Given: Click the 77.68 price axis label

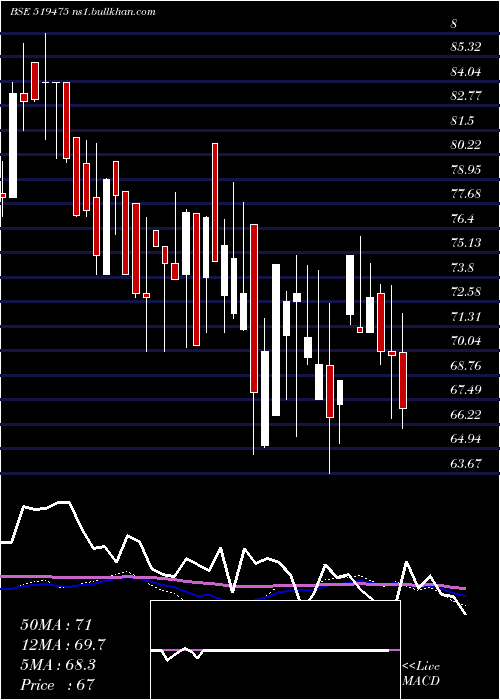Looking at the screenshot, I should point(466,194).
